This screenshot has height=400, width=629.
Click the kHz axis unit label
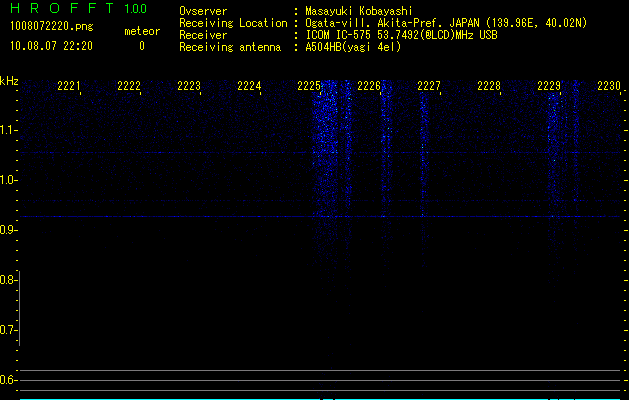[9, 81]
